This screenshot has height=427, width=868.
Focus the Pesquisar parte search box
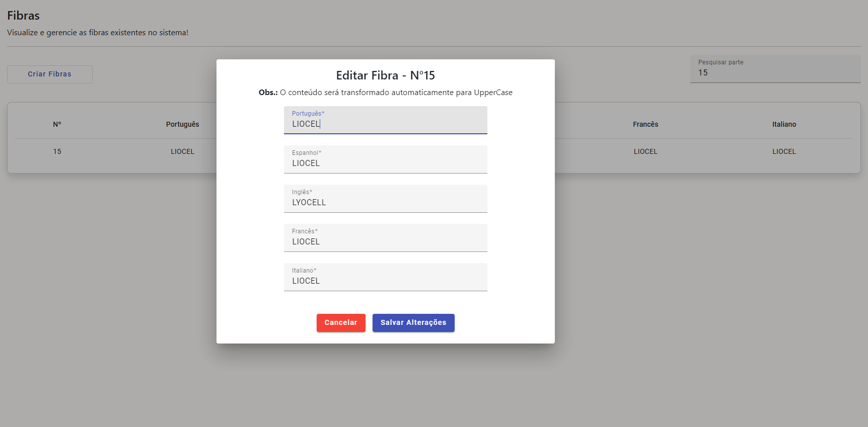[x=775, y=72]
